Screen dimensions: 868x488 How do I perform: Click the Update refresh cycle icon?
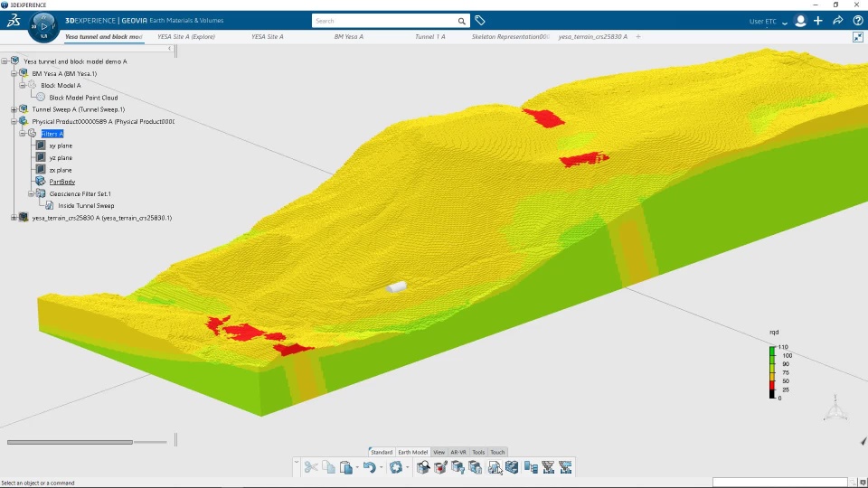pyautogui.click(x=395, y=467)
